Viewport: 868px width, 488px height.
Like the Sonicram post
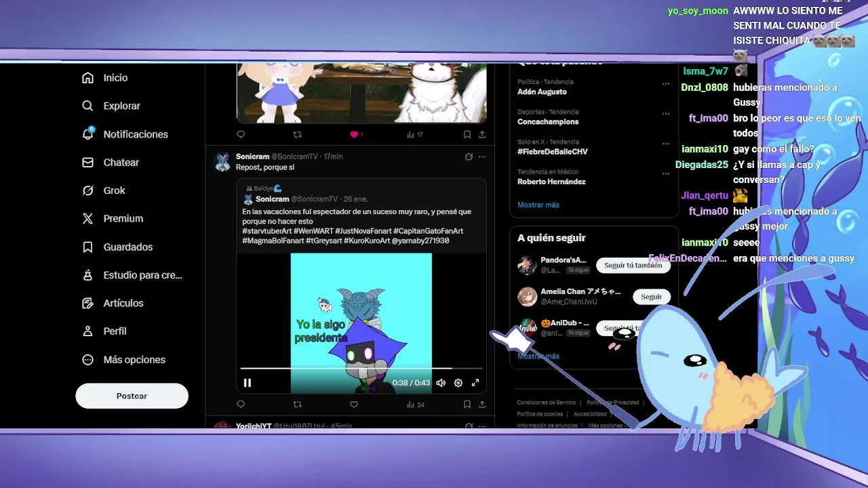click(354, 405)
